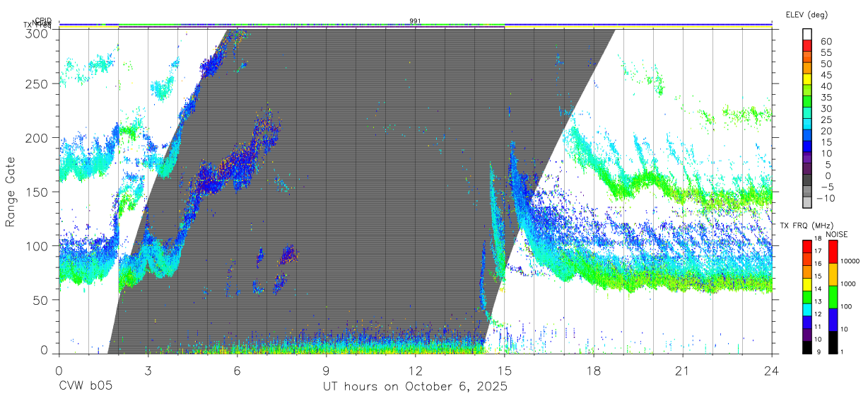This screenshot has height=401, width=868.
Task: Click the 'NOISE' legend title
Action: click(837, 234)
